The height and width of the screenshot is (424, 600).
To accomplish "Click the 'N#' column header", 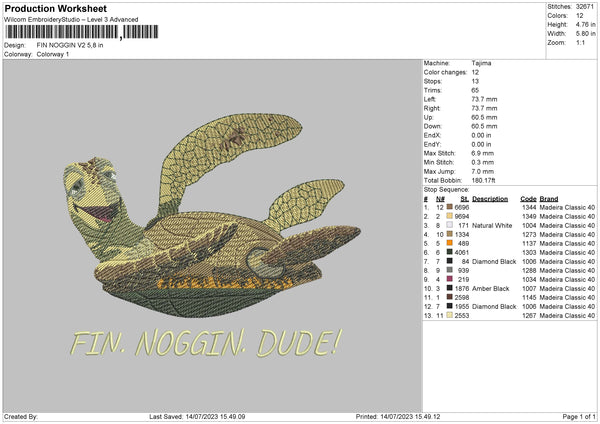I will coord(440,199).
